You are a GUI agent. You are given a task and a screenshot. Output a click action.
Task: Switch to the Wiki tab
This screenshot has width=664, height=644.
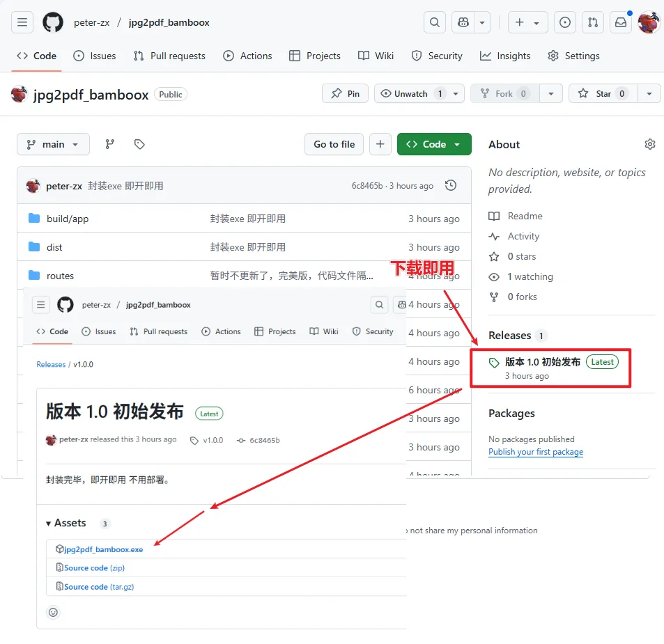[x=376, y=56]
